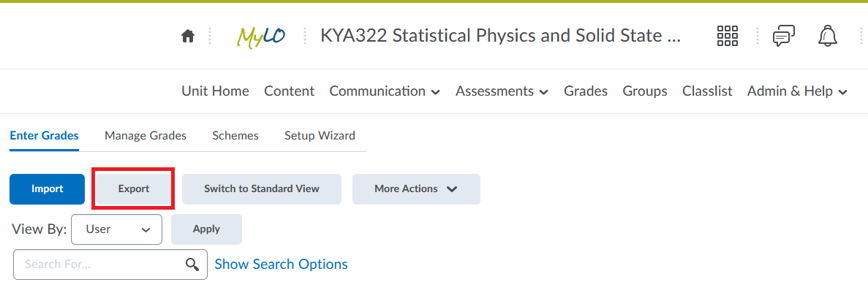Open the Setup Wizard tab
This screenshot has width=868, height=301.
(x=320, y=136)
